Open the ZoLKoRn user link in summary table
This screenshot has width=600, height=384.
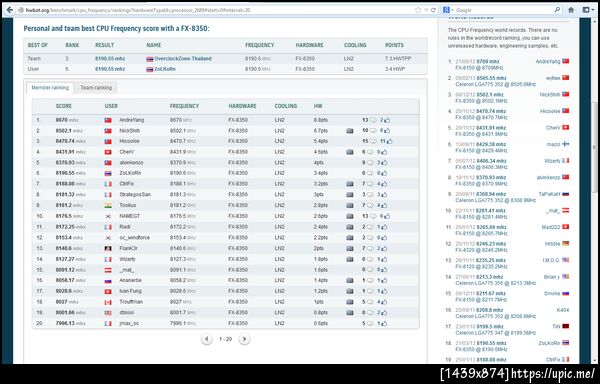[x=165, y=69]
